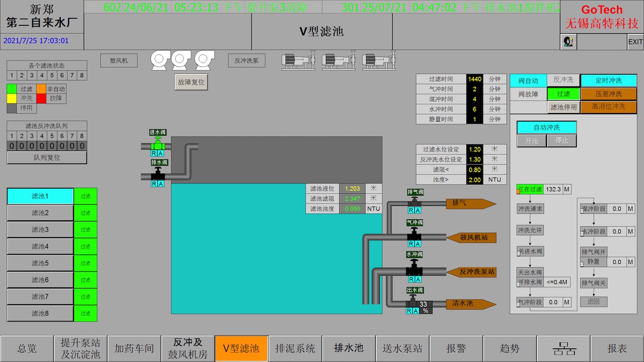Select 滤池8 from the filter list

(40, 313)
